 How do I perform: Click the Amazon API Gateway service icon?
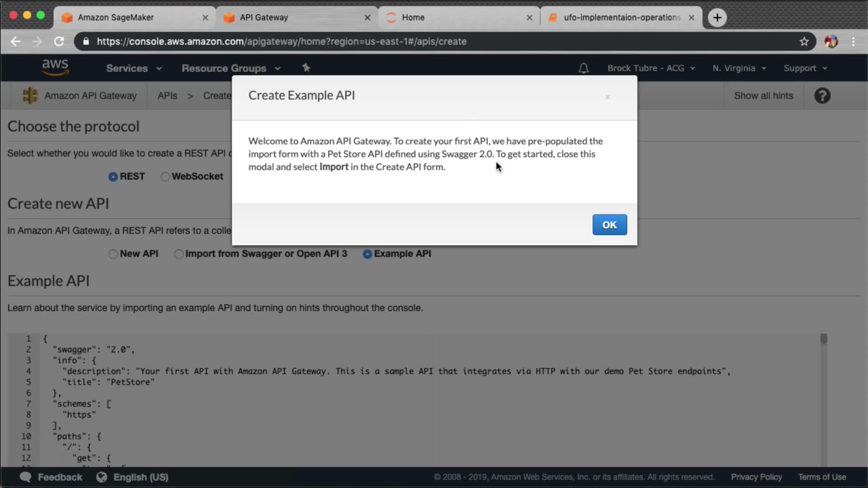30,96
